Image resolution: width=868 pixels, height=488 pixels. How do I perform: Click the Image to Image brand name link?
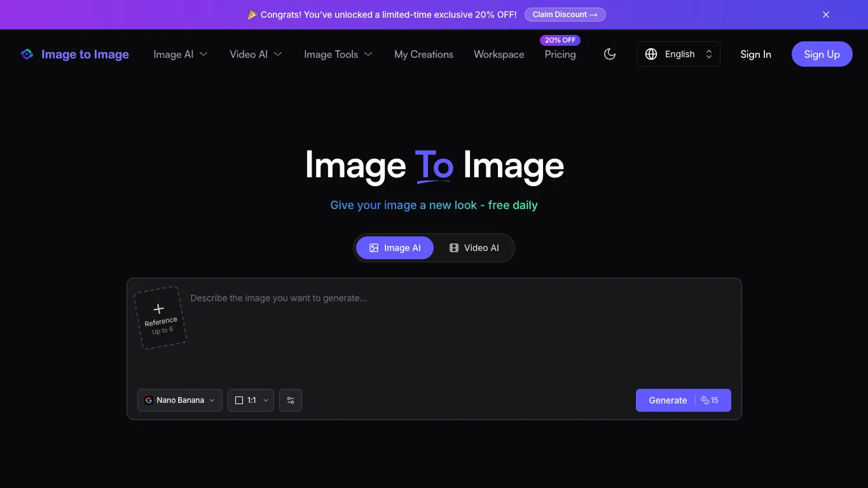pyautogui.click(x=85, y=55)
